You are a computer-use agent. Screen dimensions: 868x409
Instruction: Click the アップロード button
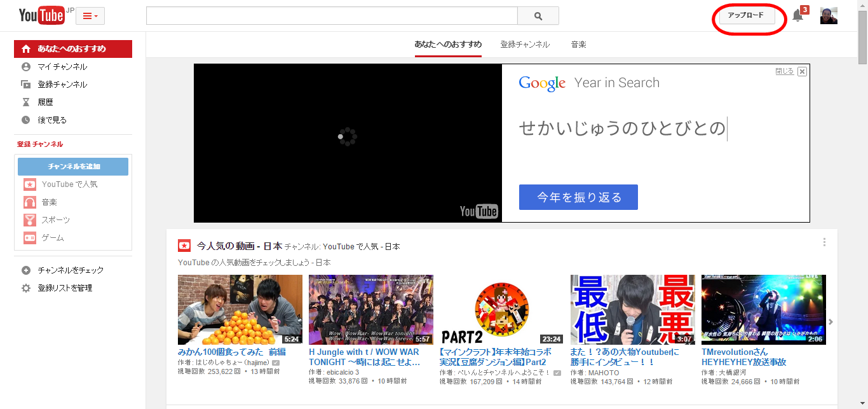click(x=747, y=16)
